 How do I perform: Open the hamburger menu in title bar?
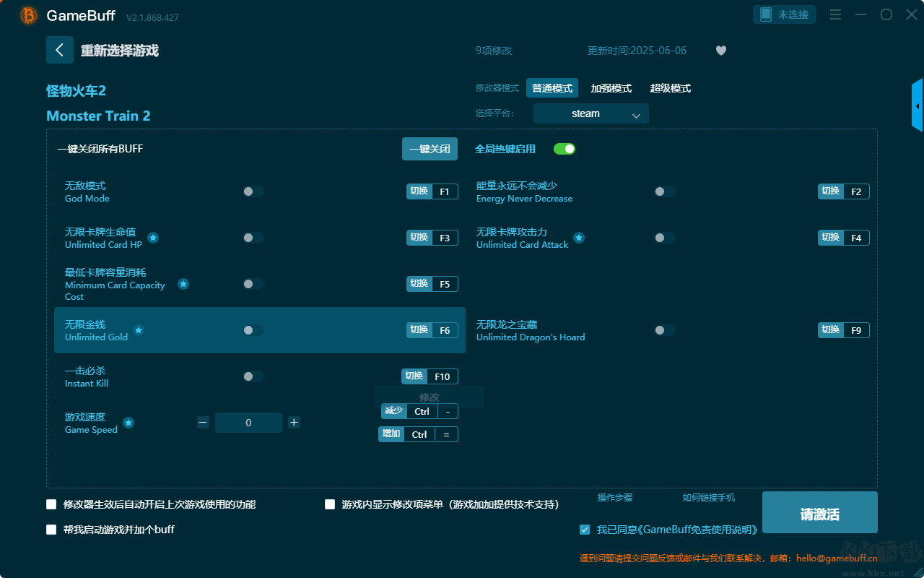point(835,14)
